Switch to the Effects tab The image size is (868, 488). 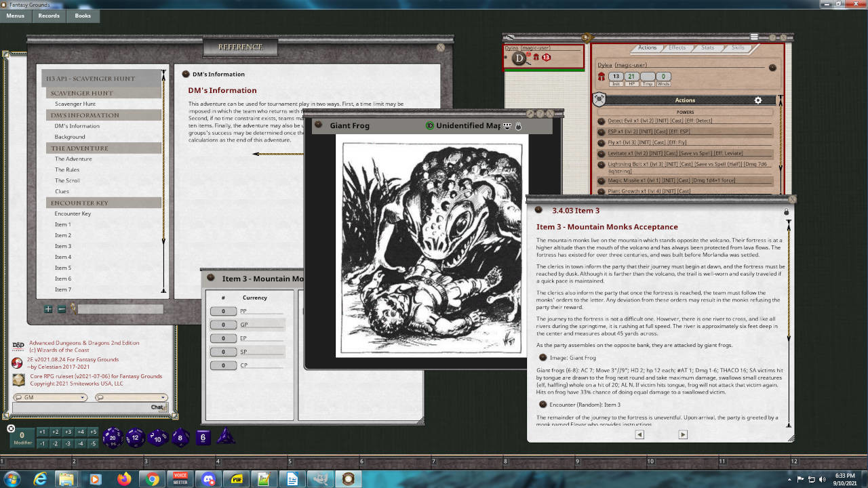[x=677, y=47]
